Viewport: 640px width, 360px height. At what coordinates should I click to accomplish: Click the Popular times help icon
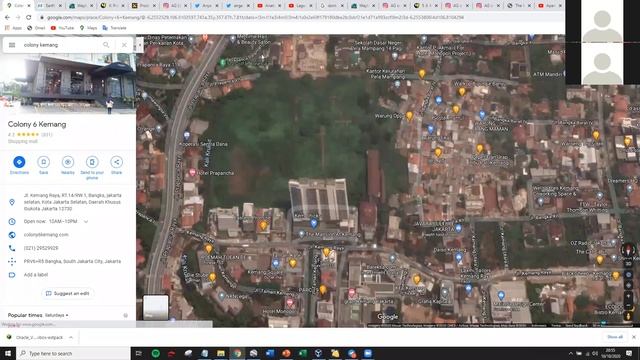pos(125,316)
